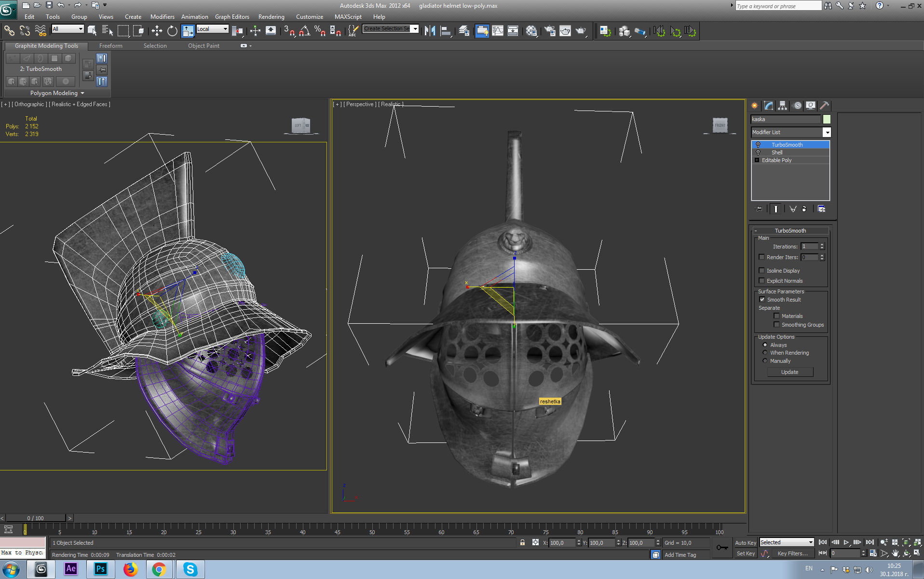Open the Motion command panel tab
This screenshot has height=579, width=924.
click(797, 105)
